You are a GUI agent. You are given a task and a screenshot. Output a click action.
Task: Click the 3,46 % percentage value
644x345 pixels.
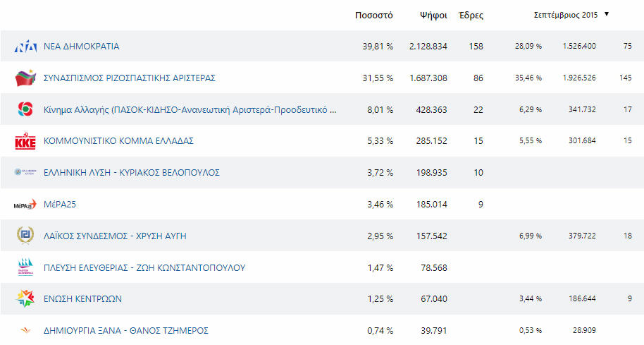[x=380, y=205]
